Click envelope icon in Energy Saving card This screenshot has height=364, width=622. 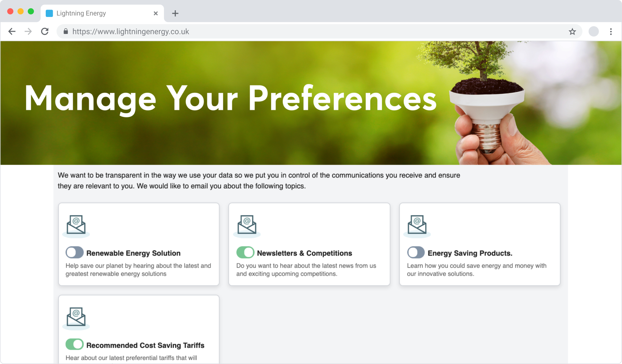coord(417,225)
